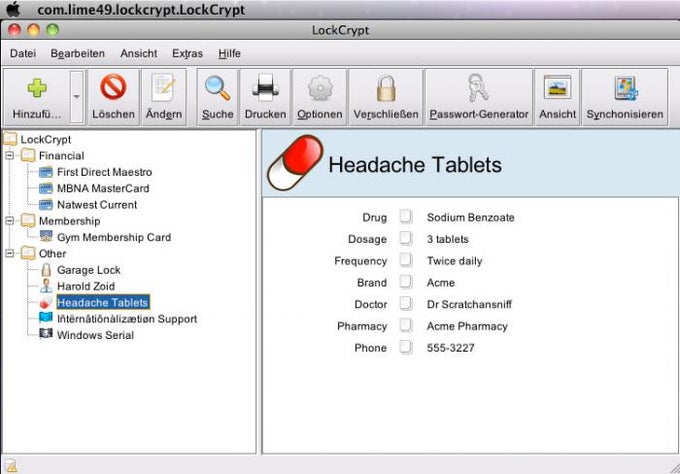680x474 pixels.
Task: Toggle the Phone field checkbox
Action: coord(406,347)
